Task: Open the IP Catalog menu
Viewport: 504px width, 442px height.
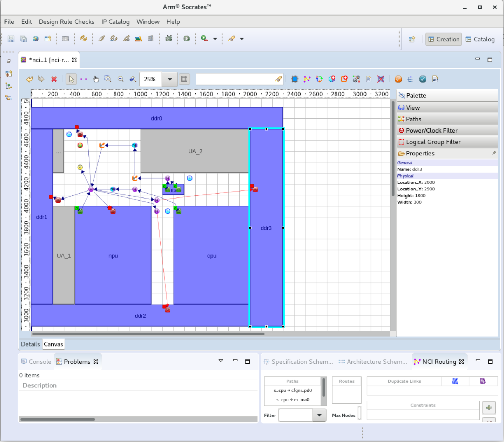Action: point(115,22)
